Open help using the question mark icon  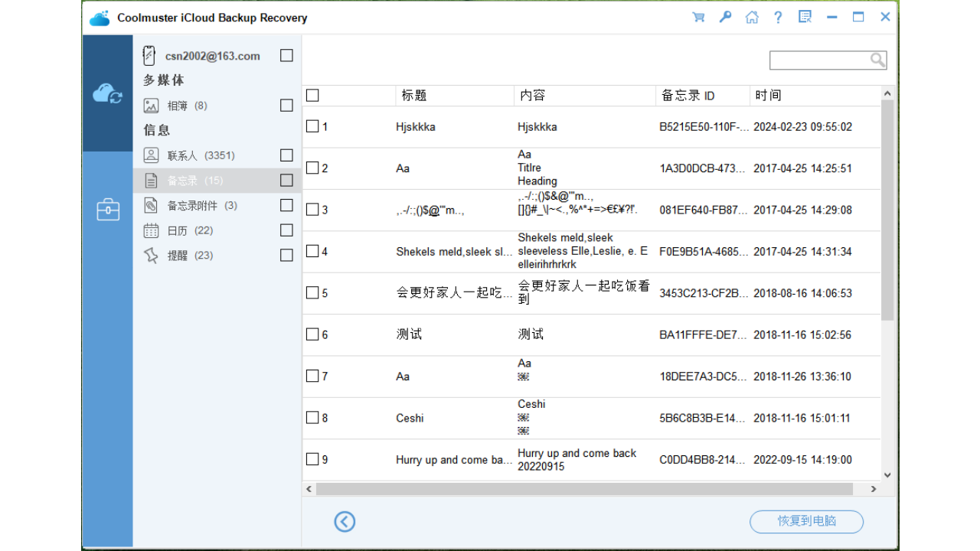tap(778, 16)
